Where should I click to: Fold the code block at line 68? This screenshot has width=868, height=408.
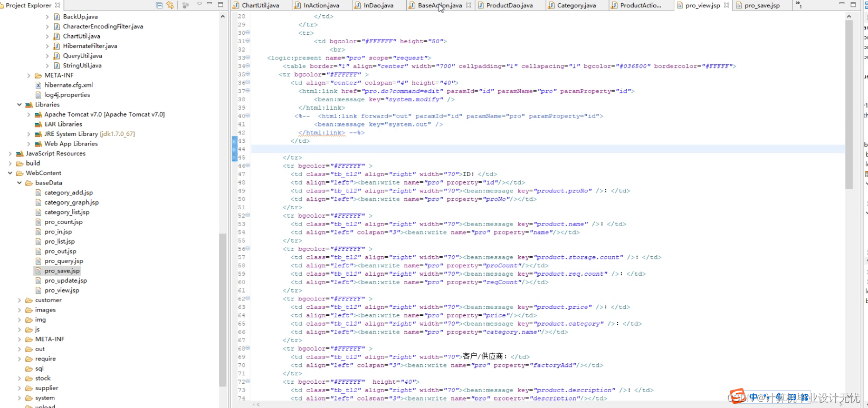pos(248,348)
